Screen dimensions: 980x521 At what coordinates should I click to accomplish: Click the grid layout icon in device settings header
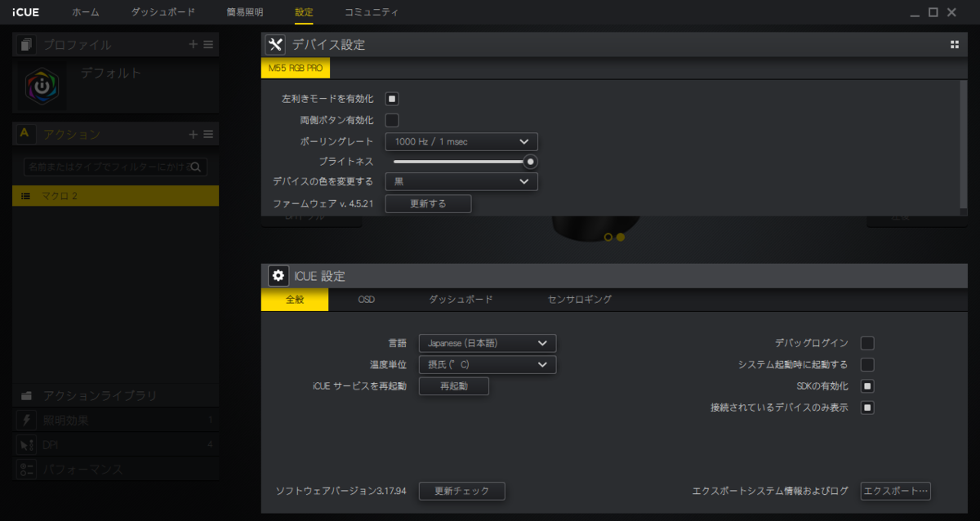click(954, 45)
